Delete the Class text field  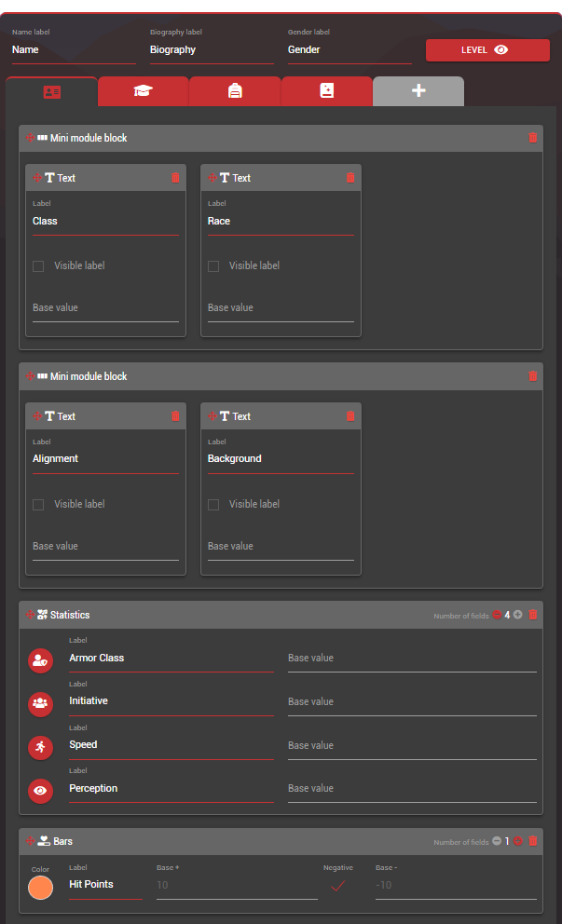coord(175,177)
